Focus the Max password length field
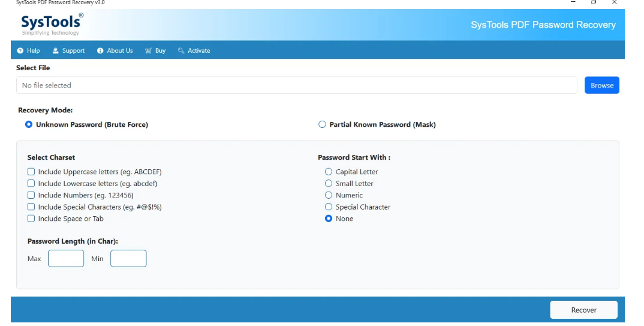 click(66, 259)
